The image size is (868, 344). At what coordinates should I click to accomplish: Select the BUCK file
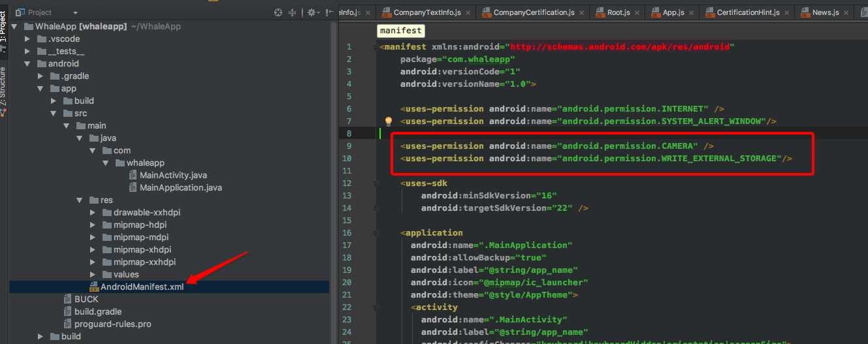pos(86,300)
